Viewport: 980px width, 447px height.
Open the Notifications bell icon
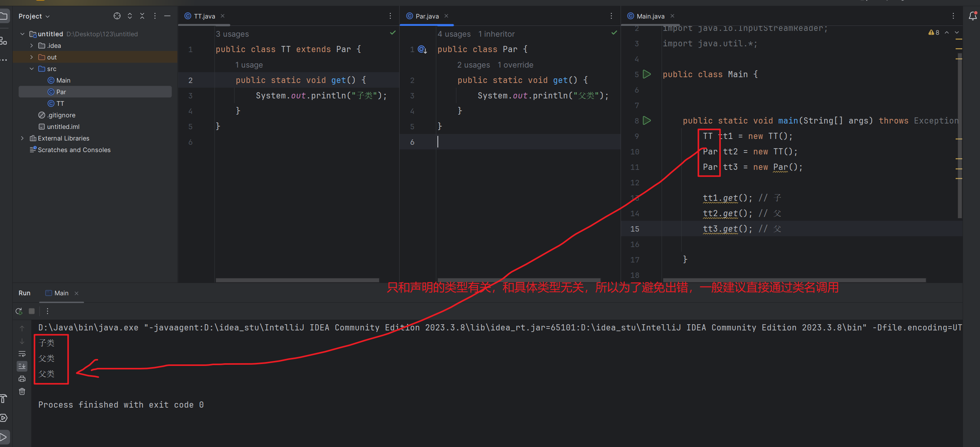[973, 16]
